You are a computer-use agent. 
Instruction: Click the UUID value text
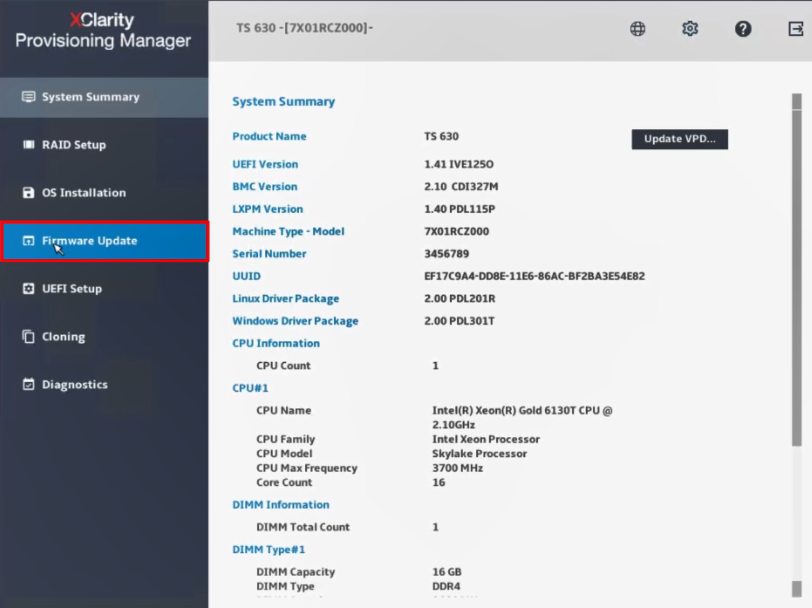click(534, 276)
